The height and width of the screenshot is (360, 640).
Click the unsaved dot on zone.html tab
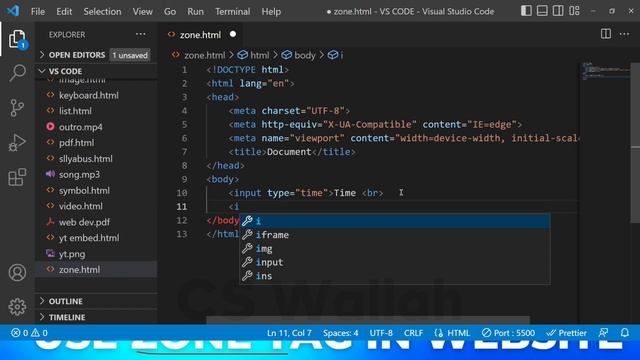point(233,34)
